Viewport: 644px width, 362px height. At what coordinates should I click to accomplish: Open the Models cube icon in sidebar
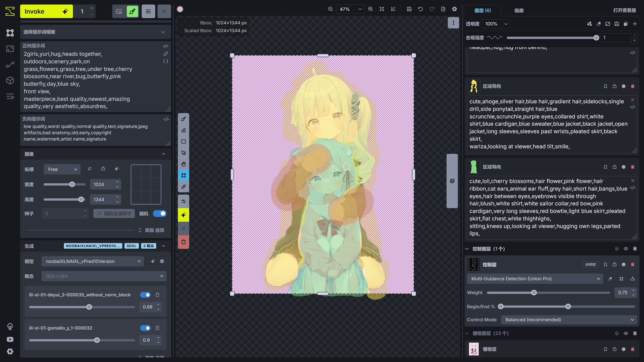(x=10, y=80)
